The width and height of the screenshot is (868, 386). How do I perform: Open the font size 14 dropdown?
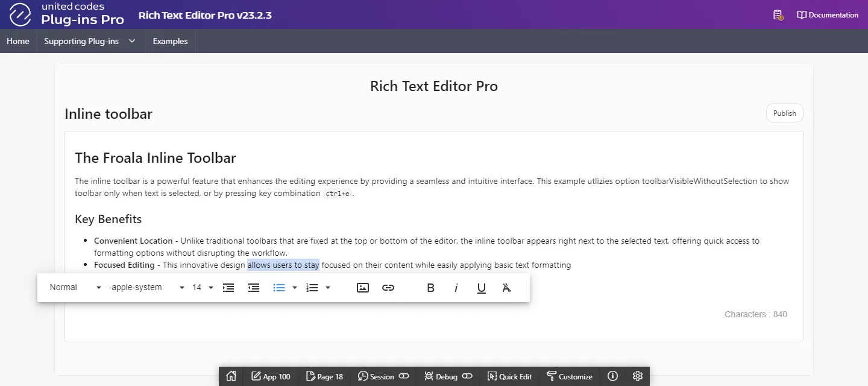click(x=203, y=288)
